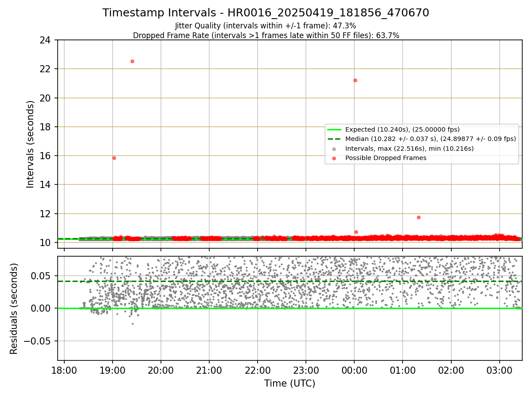Click the '00:00' x-axis tick label
Screen dimensions: 532x399
(x=354, y=370)
